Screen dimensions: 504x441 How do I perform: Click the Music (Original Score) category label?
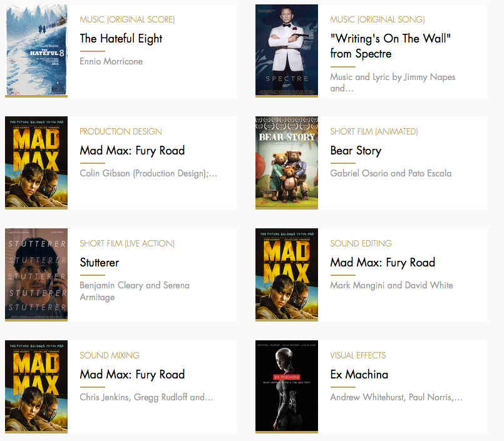point(127,19)
